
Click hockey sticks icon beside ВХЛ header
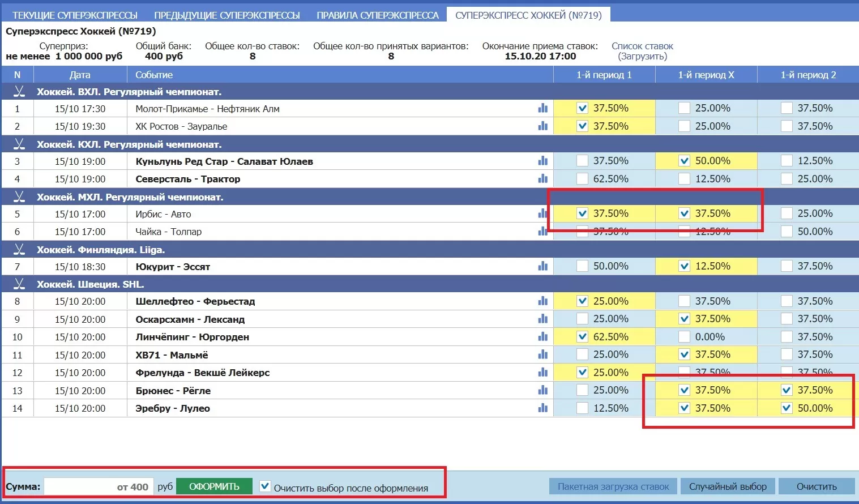[19, 91]
